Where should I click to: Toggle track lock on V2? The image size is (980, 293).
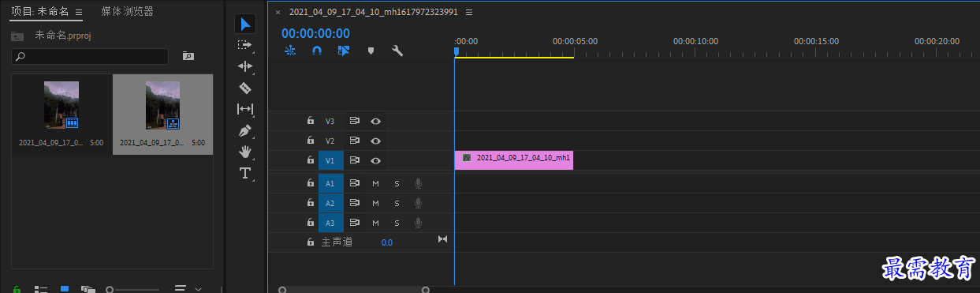click(311, 141)
